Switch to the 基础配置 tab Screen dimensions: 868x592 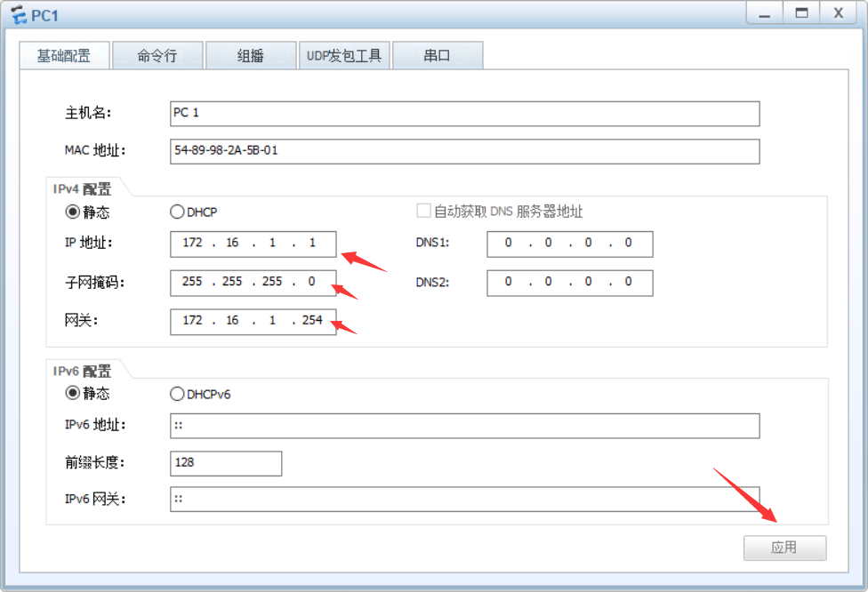click(x=64, y=55)
